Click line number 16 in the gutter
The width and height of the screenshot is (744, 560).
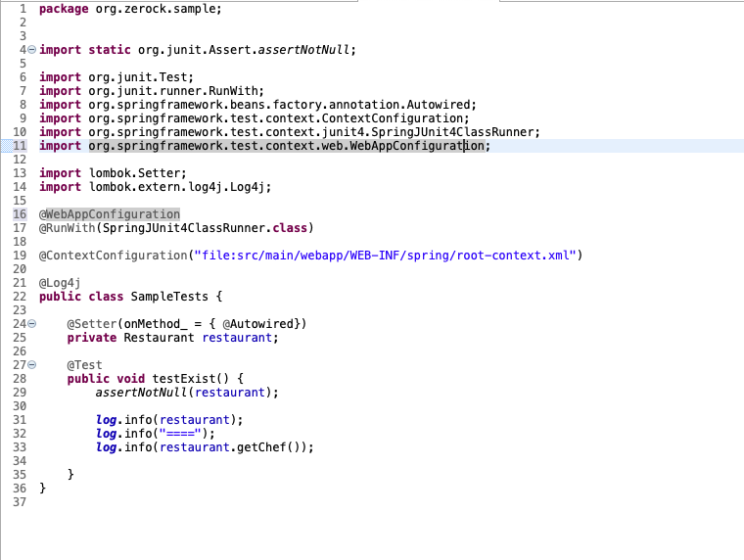point(20,214)
